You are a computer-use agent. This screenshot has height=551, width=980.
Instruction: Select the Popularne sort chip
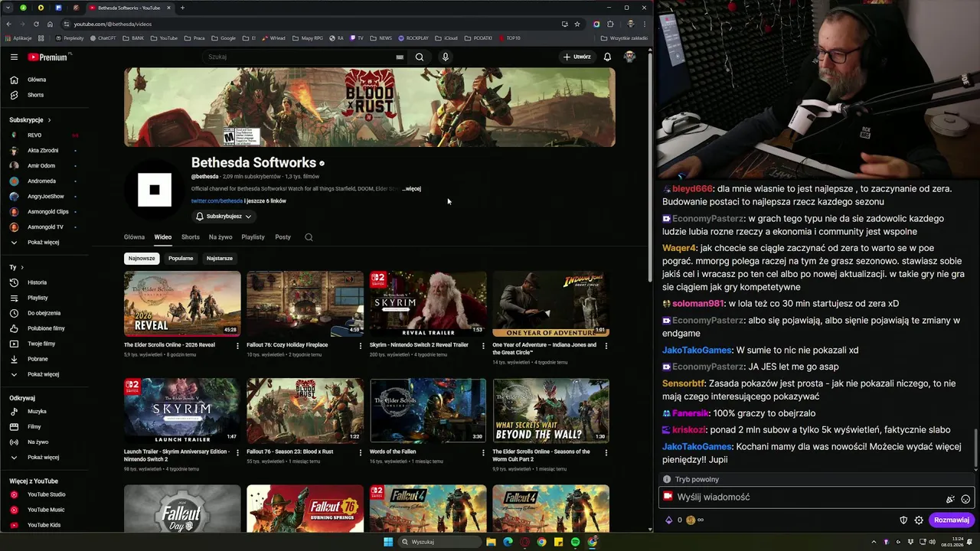[181, 259]
